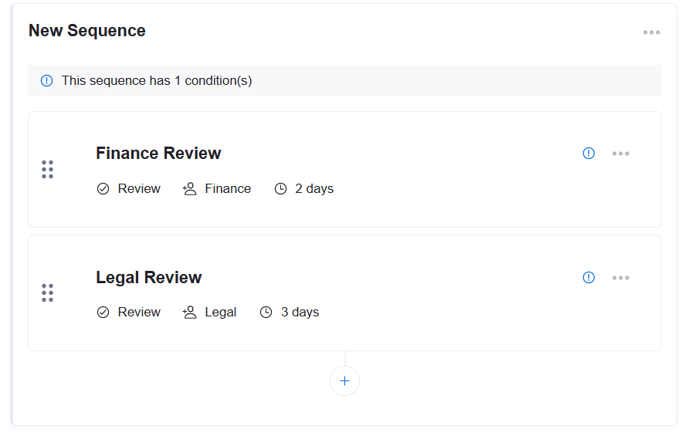Grab the Finance Review drag handle

[47, 170]
